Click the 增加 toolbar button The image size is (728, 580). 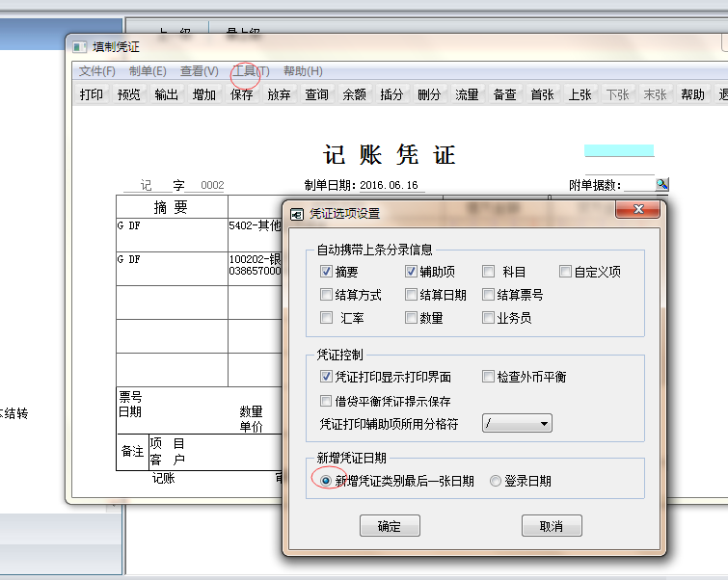click(x=204, y=94)
